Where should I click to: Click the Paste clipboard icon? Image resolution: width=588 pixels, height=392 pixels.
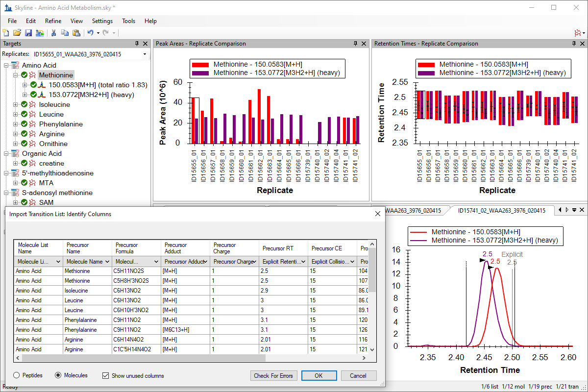pyautogui.click(x=76, y=33)
